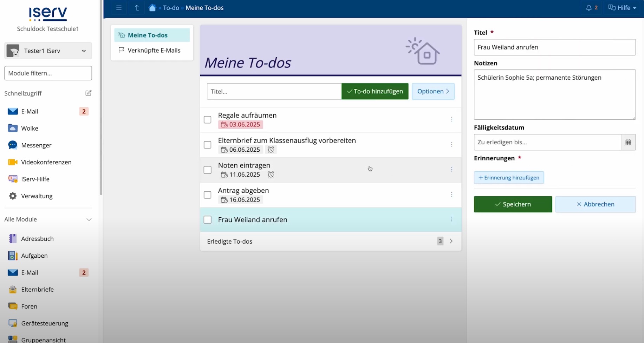
Task: Open the Messenger module icon
Action: coord(13,145)
